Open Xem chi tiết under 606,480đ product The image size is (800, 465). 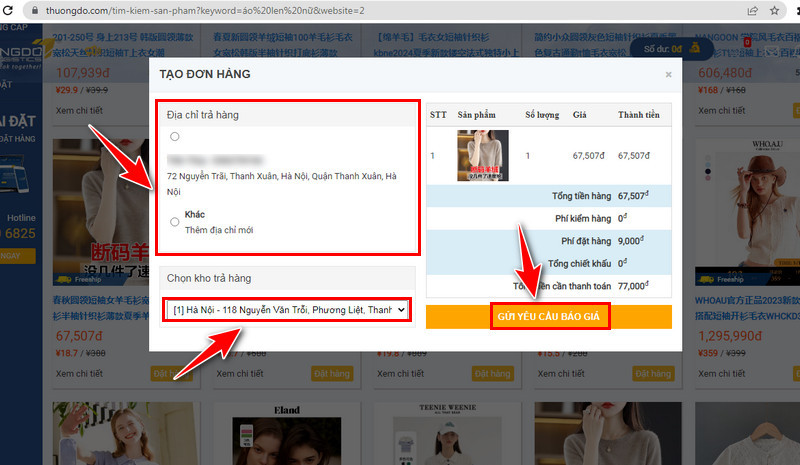[x=721, y=110]
